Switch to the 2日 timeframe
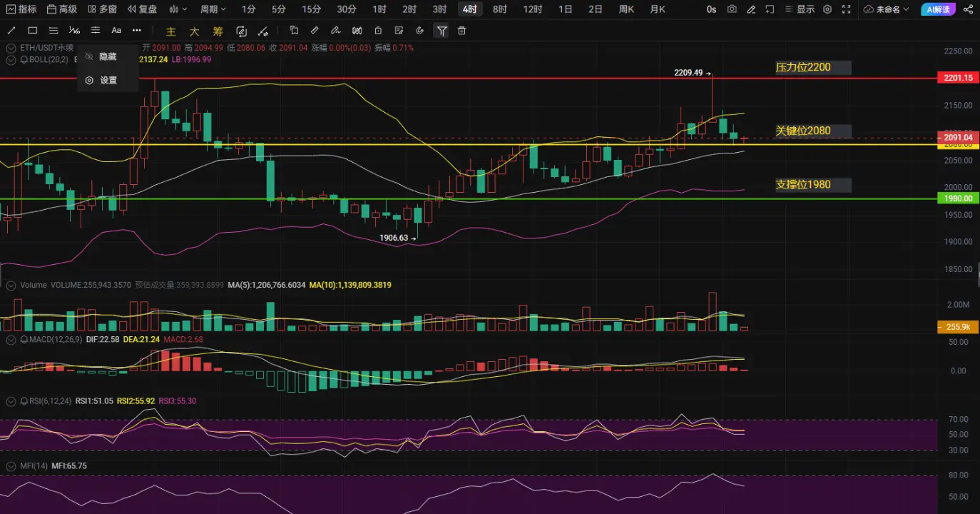This screenshot has width=980, height=514. tap(595, 9)
